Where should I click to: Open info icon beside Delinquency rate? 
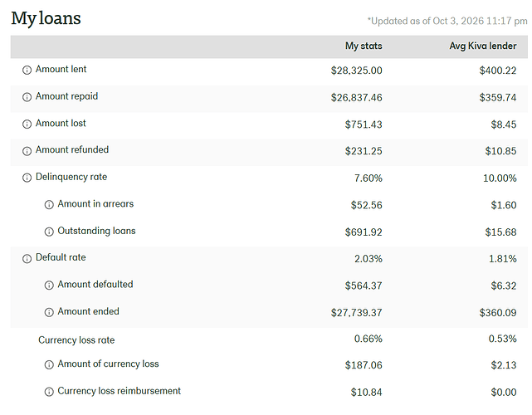[27, 178]
